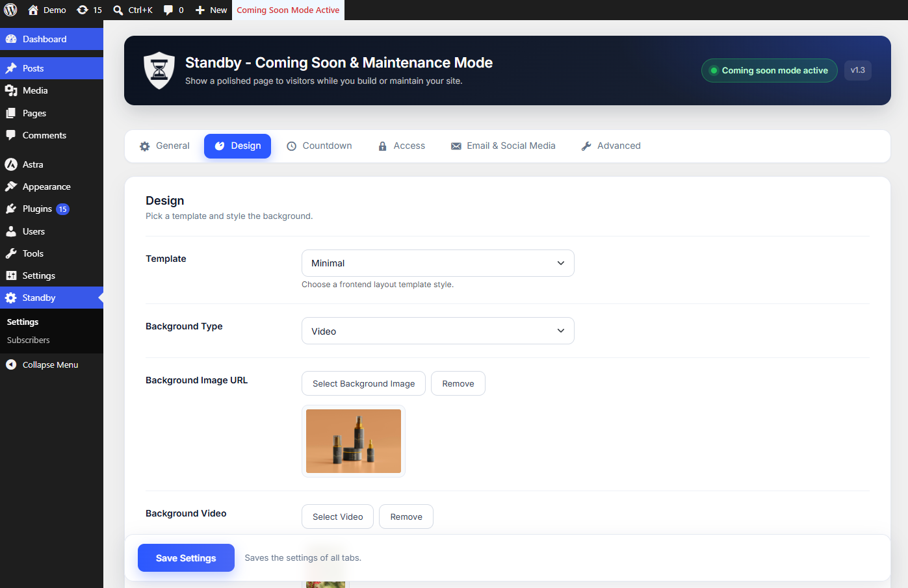
Task: Click the Save Settings button
Action: (x=186, y=558)
